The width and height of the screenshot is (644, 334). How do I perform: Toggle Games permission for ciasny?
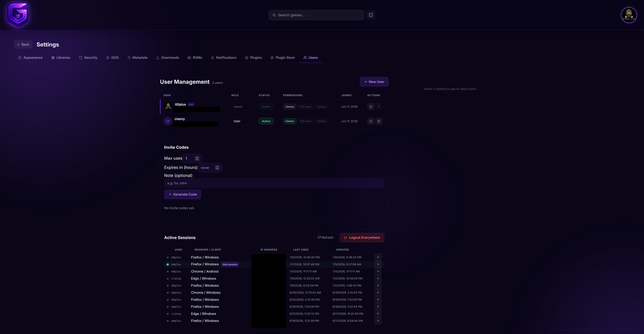tap(290, 121)
